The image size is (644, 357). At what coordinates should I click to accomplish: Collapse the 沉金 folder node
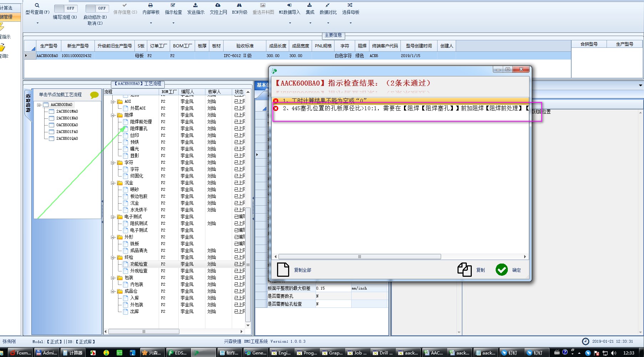click(113, 183)
